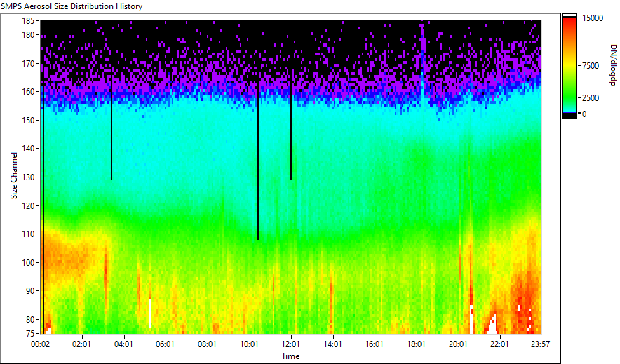
Task: Click the 7500 color scale label
Action: [591, 66]
